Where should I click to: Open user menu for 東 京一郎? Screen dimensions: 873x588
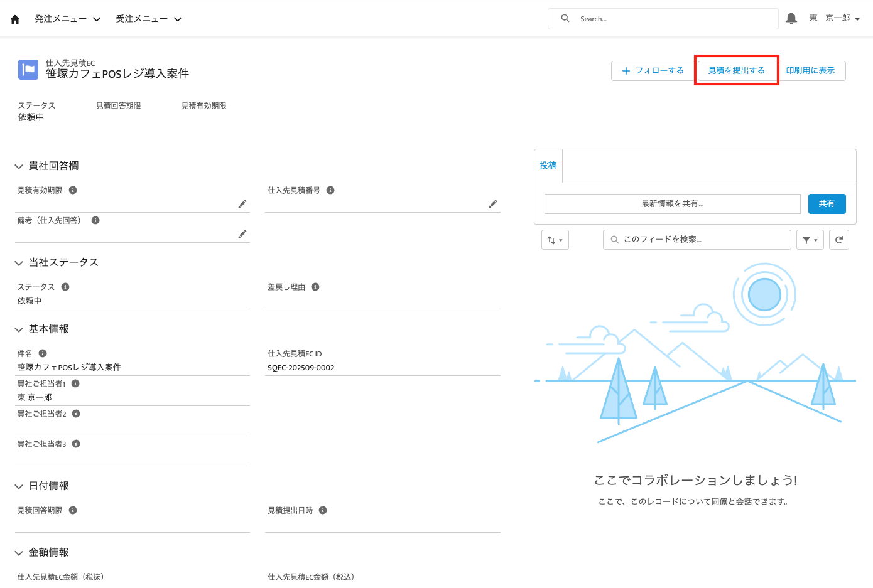coord(835,18)
